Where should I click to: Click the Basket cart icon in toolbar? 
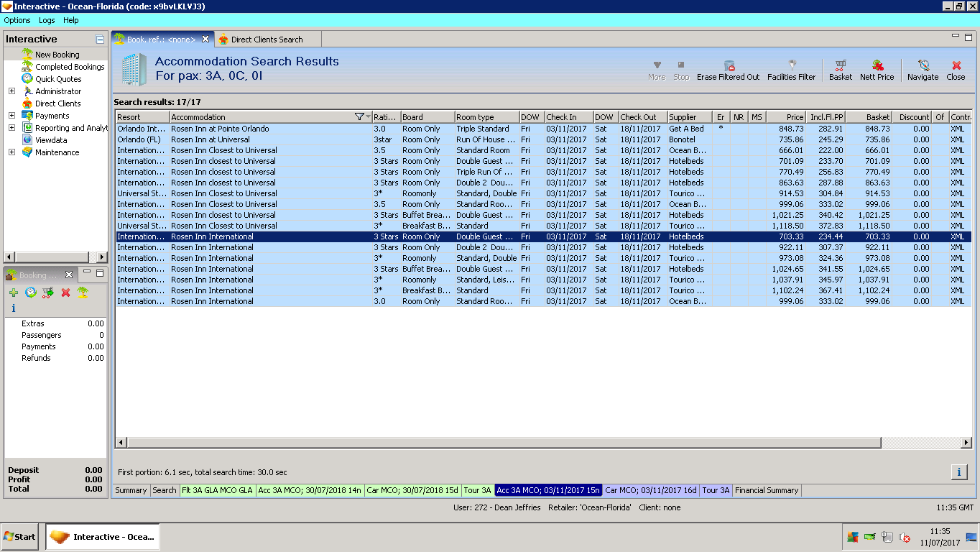click(840, 65)
